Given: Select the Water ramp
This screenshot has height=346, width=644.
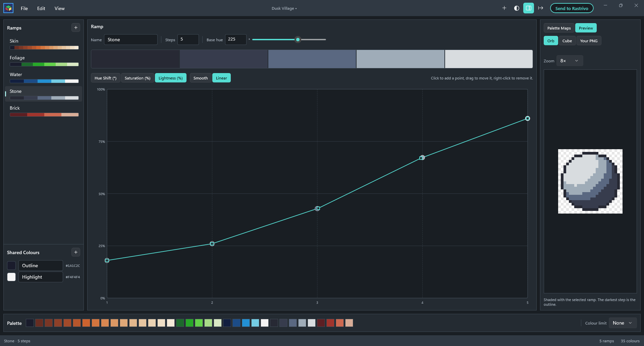Looking at the screenshot, I should pyautogui.click(x=44, y=77).
